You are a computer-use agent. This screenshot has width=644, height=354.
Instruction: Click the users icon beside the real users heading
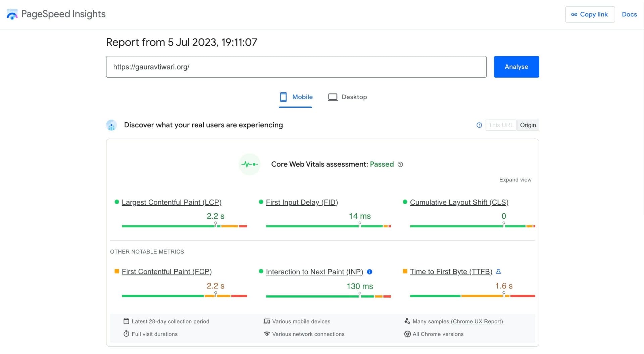(x=111, y=125)
